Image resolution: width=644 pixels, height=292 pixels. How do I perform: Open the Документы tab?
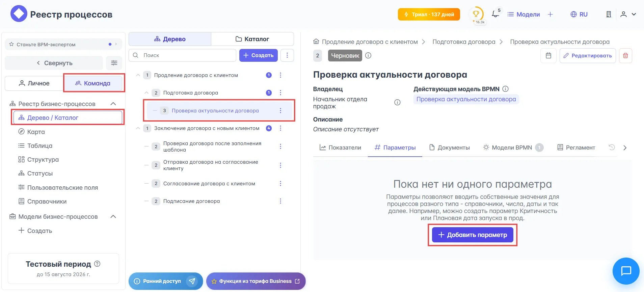tap(449, 148)
